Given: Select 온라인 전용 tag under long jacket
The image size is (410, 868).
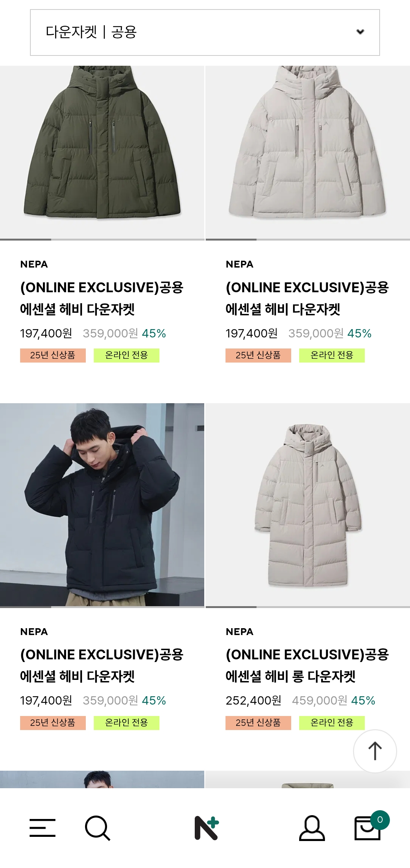Looking at the screenshot, I should (332, 722).
